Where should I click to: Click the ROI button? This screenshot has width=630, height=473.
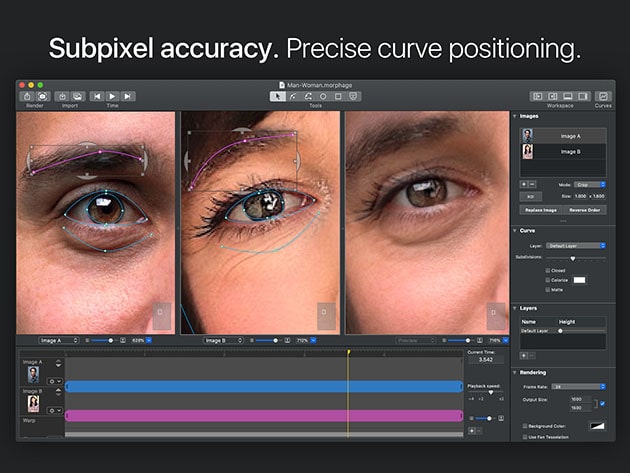(x=530, y=197)
